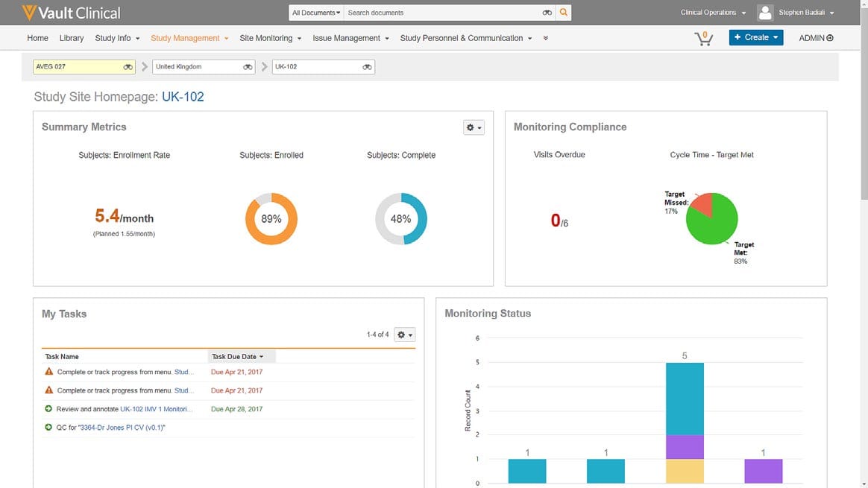
Task: Click AVEG 027 study field
Action: pos(84,67)
